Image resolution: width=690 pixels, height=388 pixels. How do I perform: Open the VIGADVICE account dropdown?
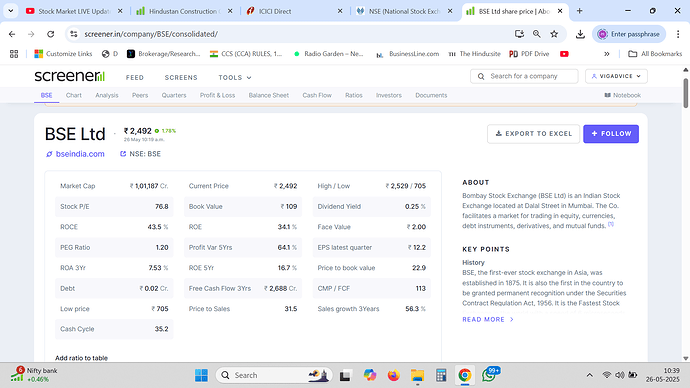616,76
